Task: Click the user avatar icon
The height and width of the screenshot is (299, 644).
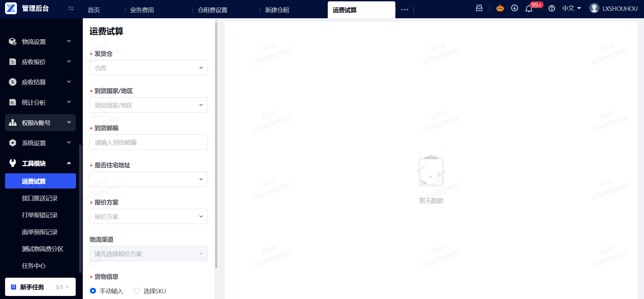Action: point(594,8)
